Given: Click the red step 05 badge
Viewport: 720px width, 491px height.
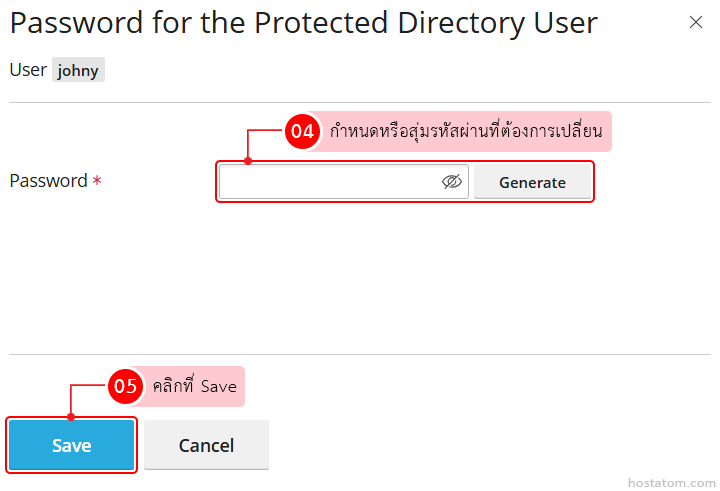Looking at the screenshot, I should (x=124, y=386).
